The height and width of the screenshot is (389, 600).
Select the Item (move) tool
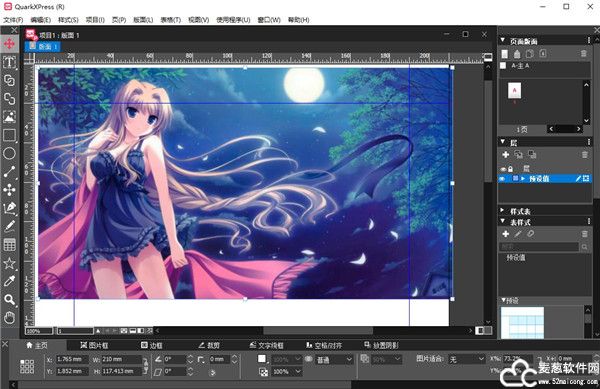click(x=9, y=44)
